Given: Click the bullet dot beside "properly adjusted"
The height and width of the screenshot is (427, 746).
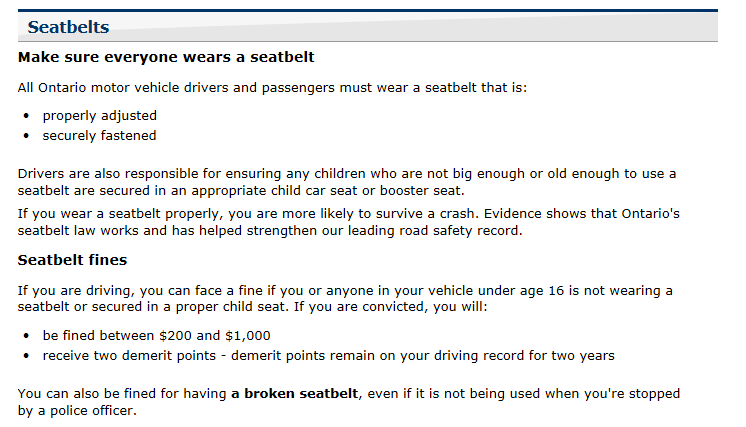Looking at the screenshot, I should point(26,116).
